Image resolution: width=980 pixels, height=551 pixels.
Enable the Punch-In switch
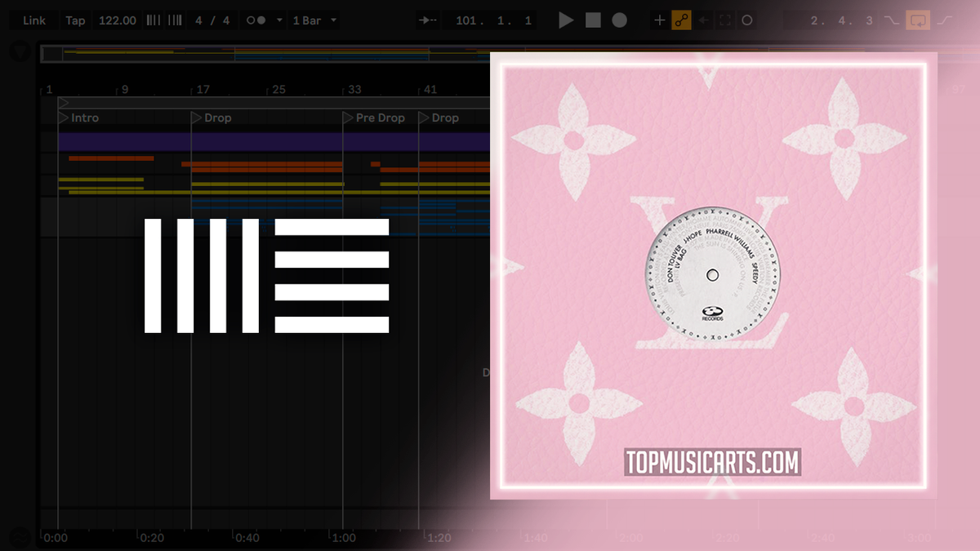[x=890, y=20]
